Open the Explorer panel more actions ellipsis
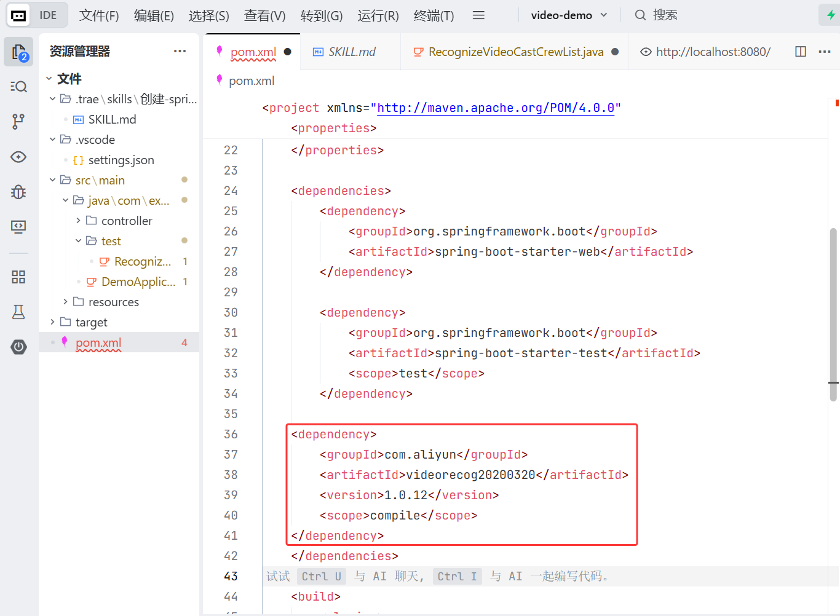This screenshot has width=840, height=616. (180, 51)
